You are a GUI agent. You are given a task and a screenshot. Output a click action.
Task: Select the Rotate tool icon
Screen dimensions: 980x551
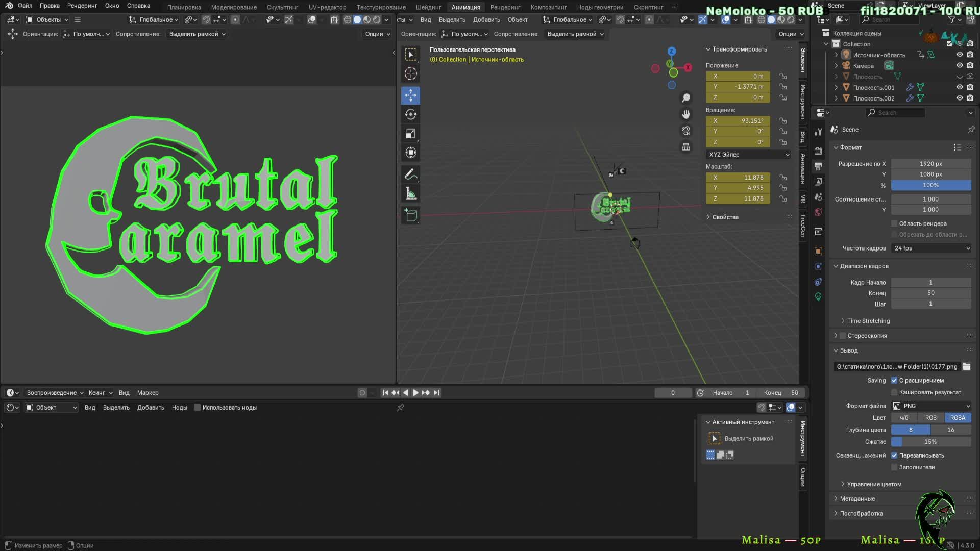pyautogui.click(x=411, y=114)
